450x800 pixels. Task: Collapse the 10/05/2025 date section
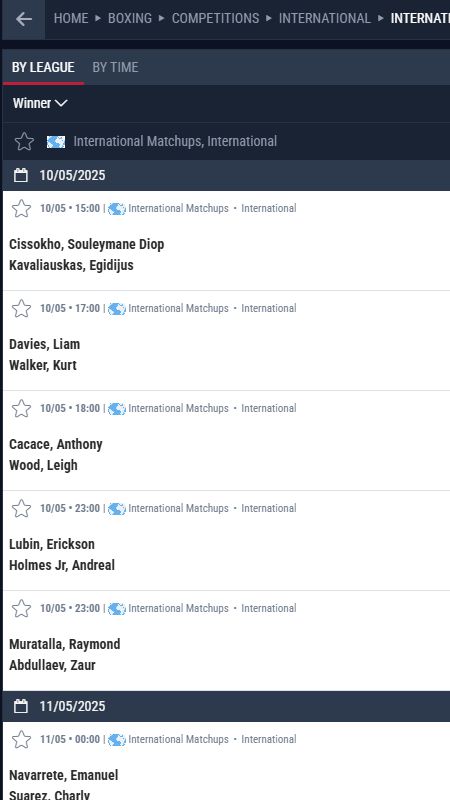pos(226,176)
